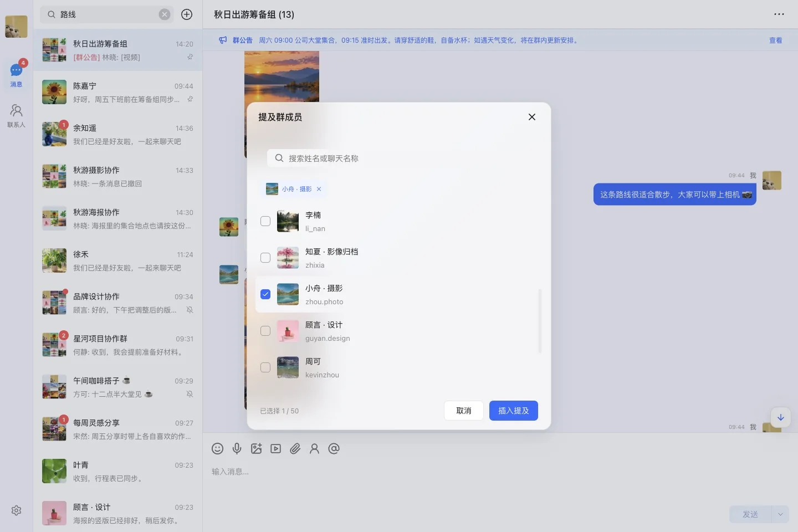Click the 发送 button

click(750, 514)
